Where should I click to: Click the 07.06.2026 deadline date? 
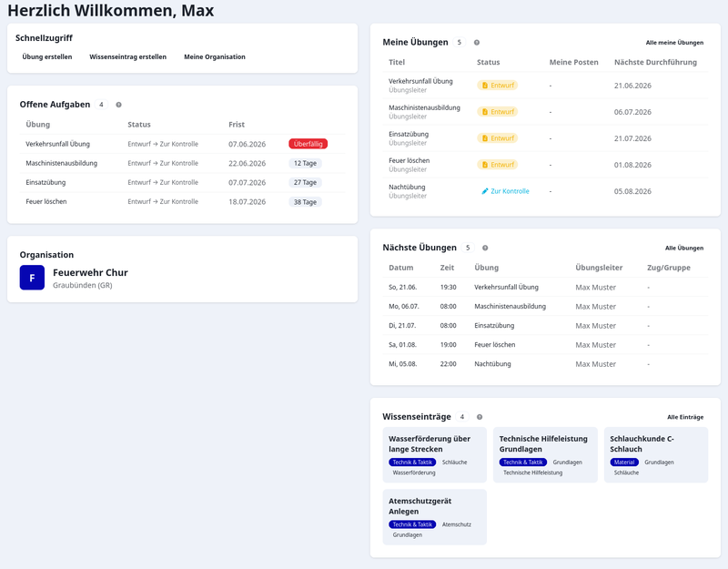coord(247,145)
